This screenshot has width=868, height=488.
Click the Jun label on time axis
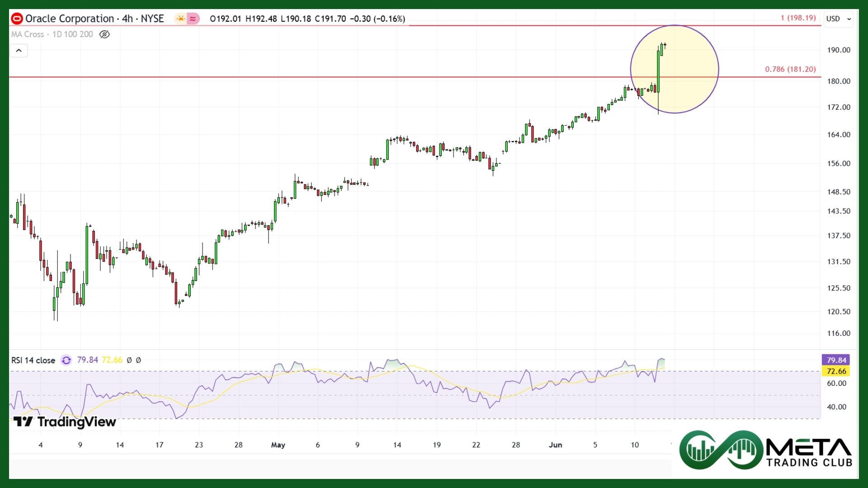tap(555, 445)
